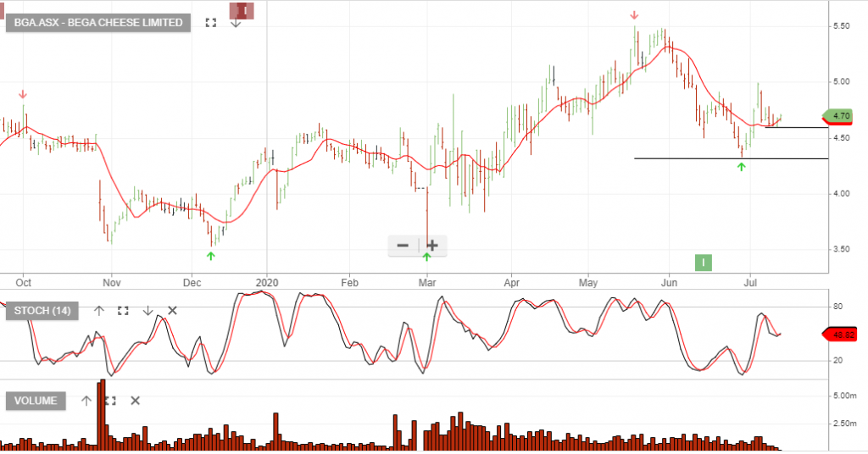Screen dimensions: 868x454
Task: Maximize the VOLUME panel
Action: tap(111, 401)
